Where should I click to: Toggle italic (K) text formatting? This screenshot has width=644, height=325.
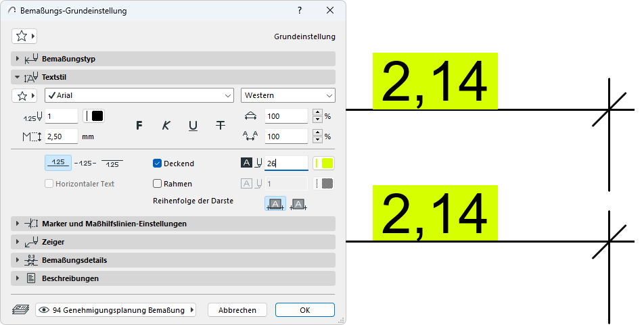[x=166, y=125]
